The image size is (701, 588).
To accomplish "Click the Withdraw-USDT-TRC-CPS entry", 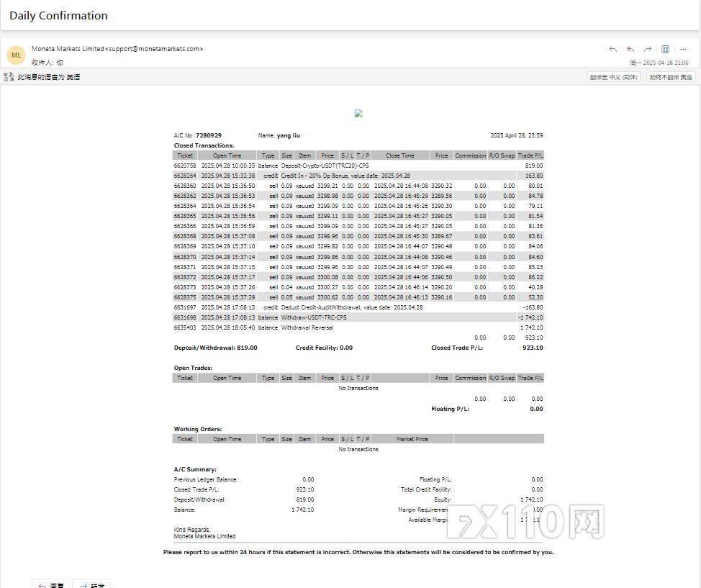I will point(314,317).
